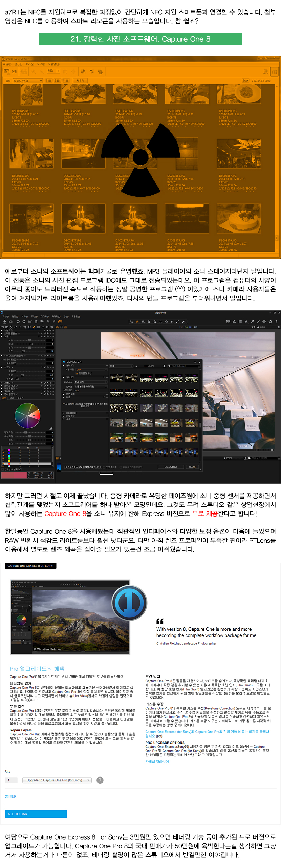
Task: Click the text annotation A icon in Capture One
Action: [246, 322]
